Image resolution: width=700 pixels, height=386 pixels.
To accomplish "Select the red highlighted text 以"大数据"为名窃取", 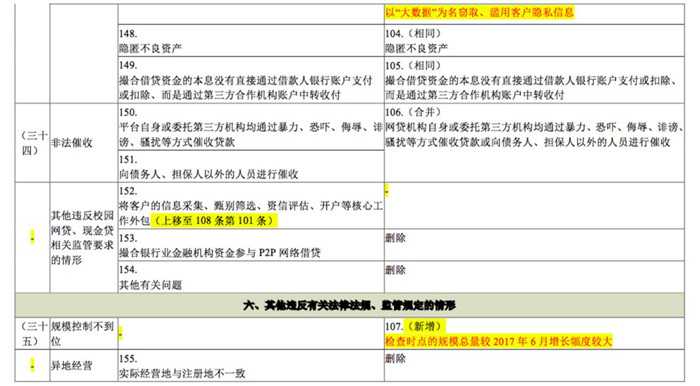I will 479,12.
